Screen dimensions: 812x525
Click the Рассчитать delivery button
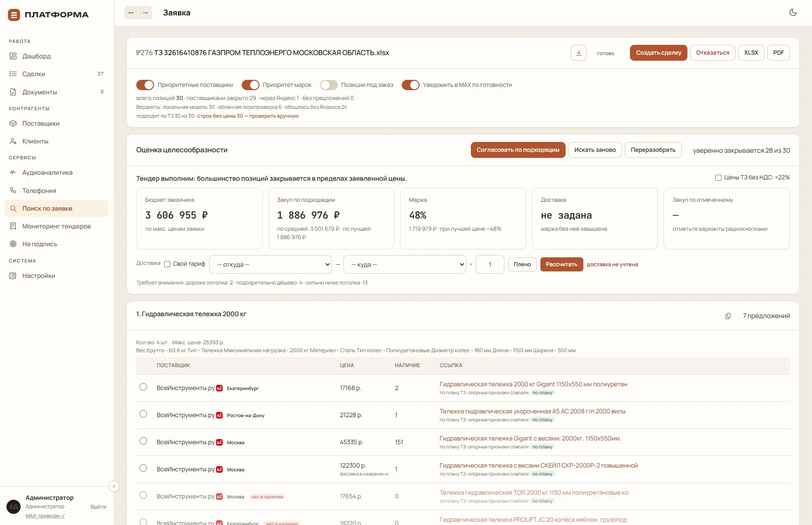(562, 264)
